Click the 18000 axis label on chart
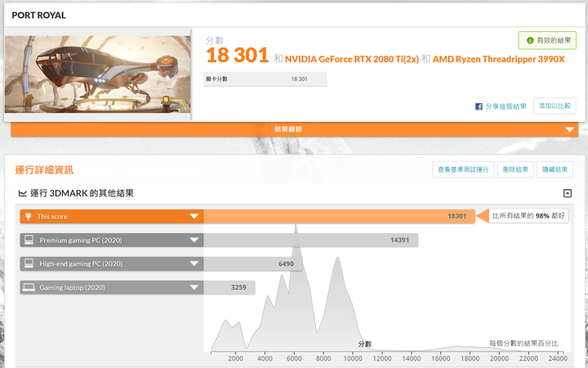The width and height of the screenshot is (588, 368). pos(470,358)
